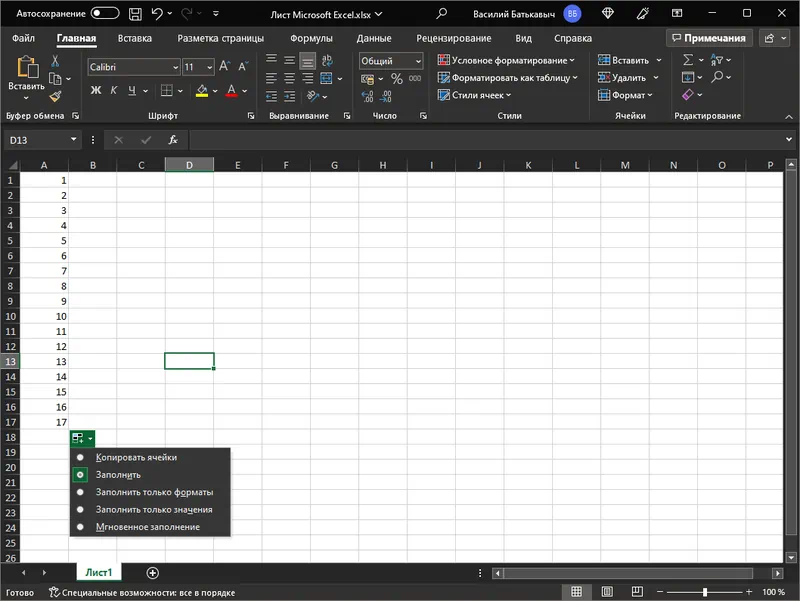
Task: Collapse the ribbon with the chevron
Action: [x=789, y=117]
